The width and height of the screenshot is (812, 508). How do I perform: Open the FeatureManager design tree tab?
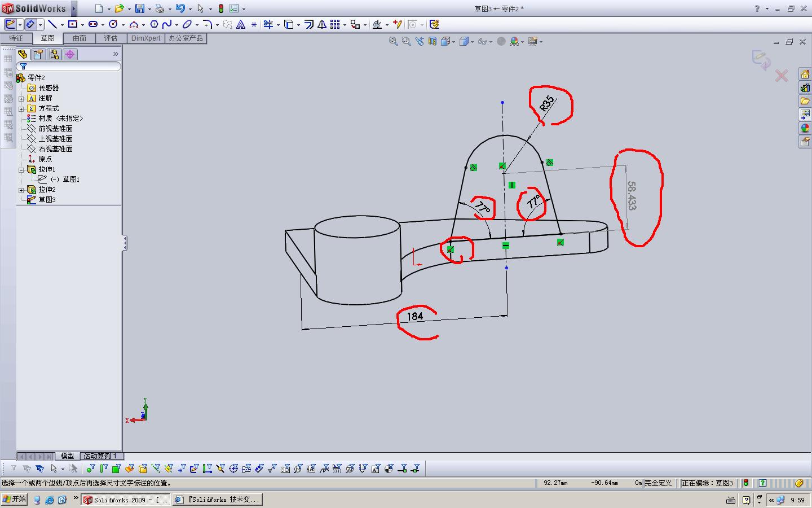23,54
